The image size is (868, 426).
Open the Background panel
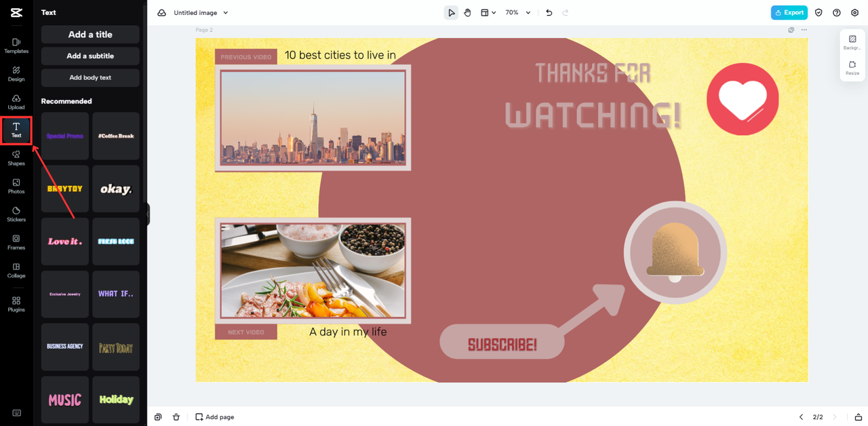[x=852, y=43]
